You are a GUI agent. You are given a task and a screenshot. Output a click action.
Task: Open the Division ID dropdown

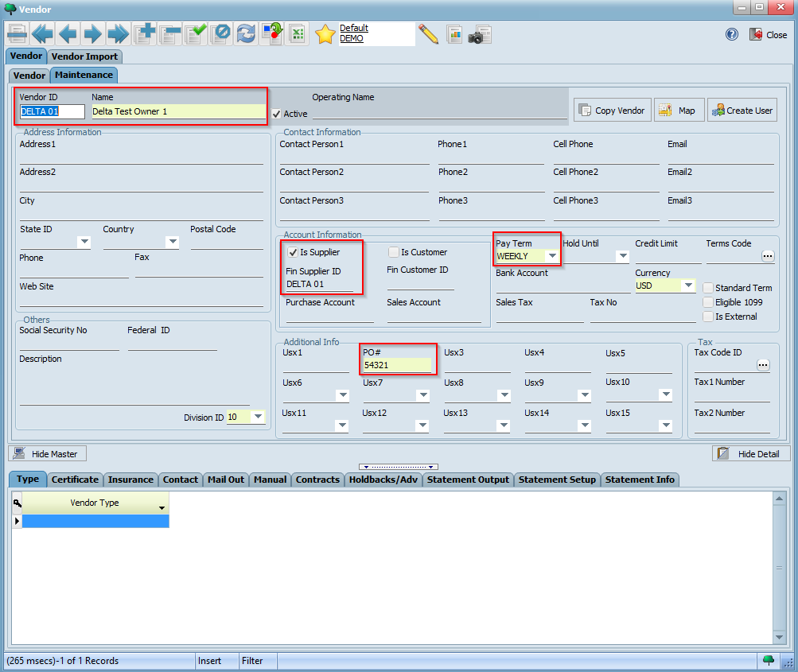click(x=258, y=417)
